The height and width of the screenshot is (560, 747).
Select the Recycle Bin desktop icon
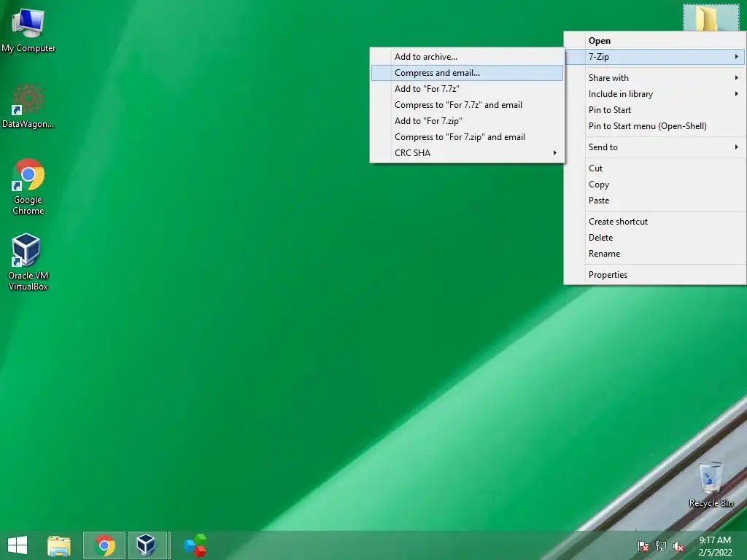711,484
